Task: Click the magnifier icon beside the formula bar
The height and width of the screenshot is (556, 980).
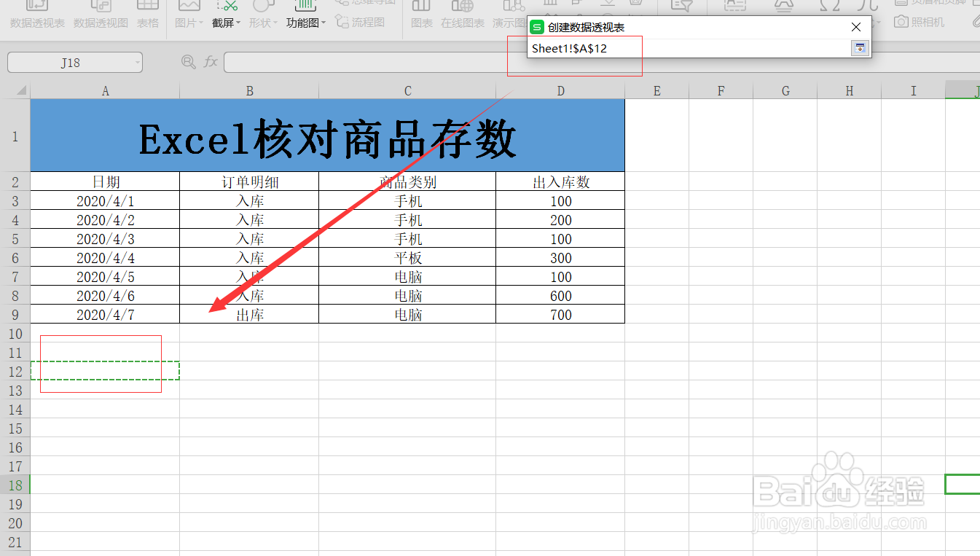Action: coord(188,63)
